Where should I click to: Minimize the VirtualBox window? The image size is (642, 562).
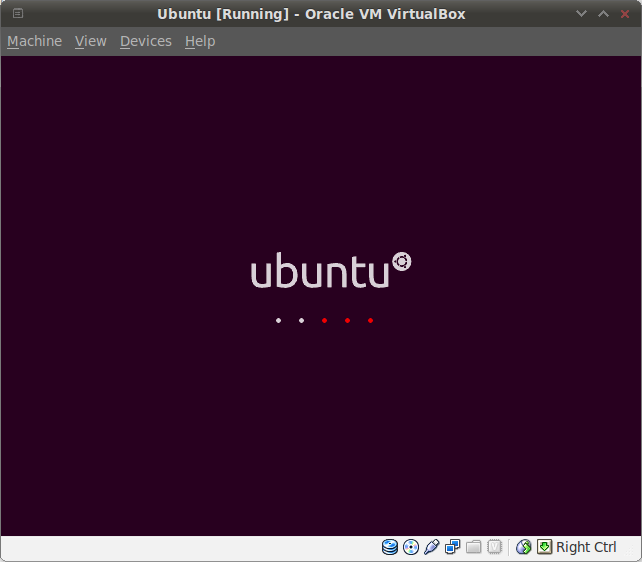(x=581, y=14)
